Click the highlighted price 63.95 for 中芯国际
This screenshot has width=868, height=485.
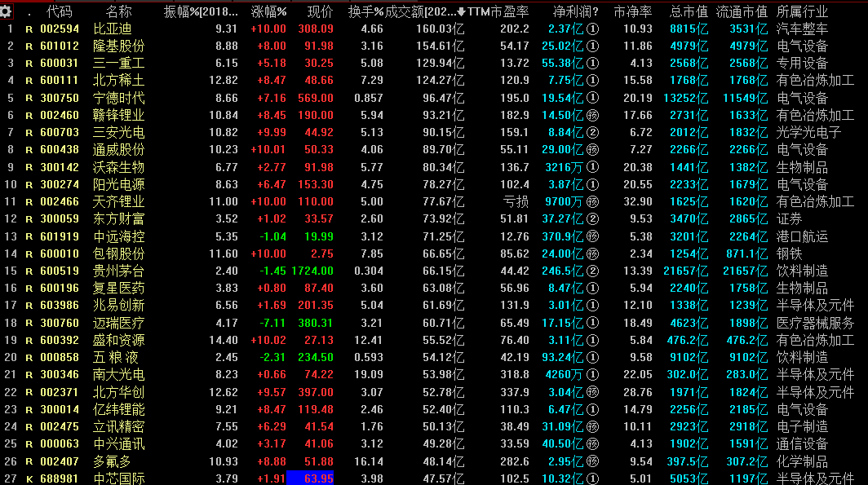[310, 478]
